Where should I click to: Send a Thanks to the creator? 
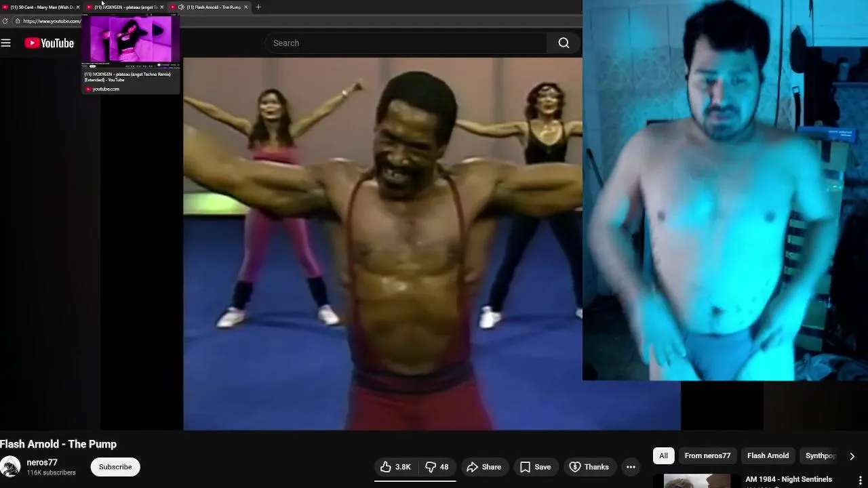coord(589,467)
